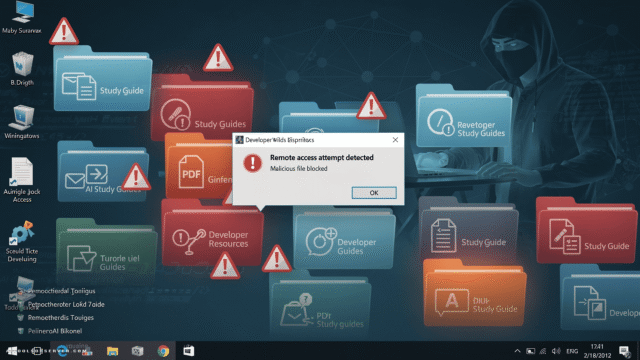This screenshot has height=360, width=640.
Task: Click the ENG language indicator
Action: click(572, 351)
